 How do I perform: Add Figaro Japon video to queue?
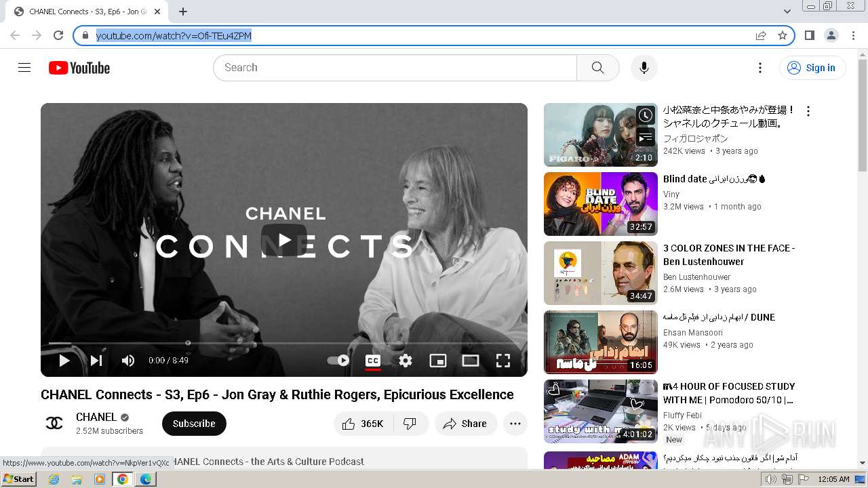point(646,138)
